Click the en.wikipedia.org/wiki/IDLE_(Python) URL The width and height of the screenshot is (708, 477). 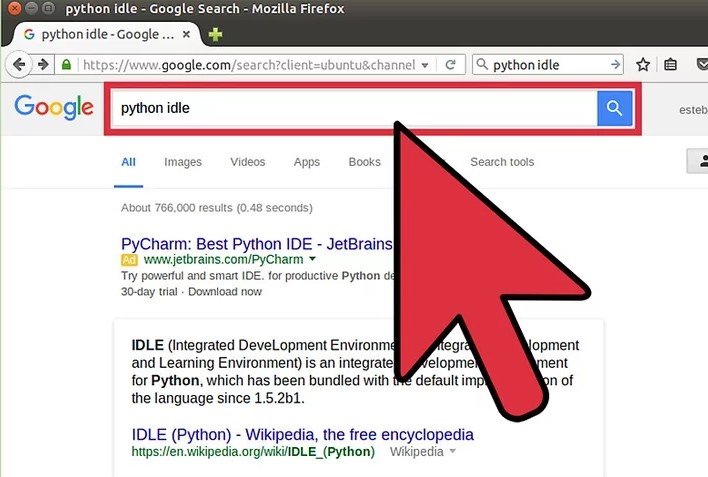tap(253, 452)
